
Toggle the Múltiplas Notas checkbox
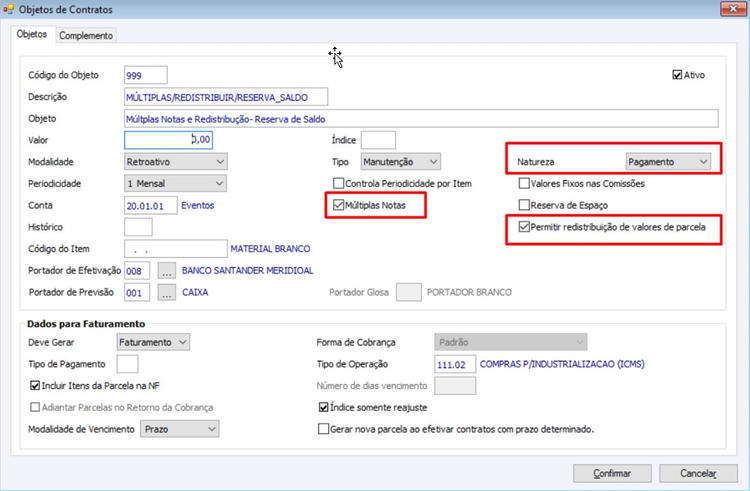click(339, 205)
